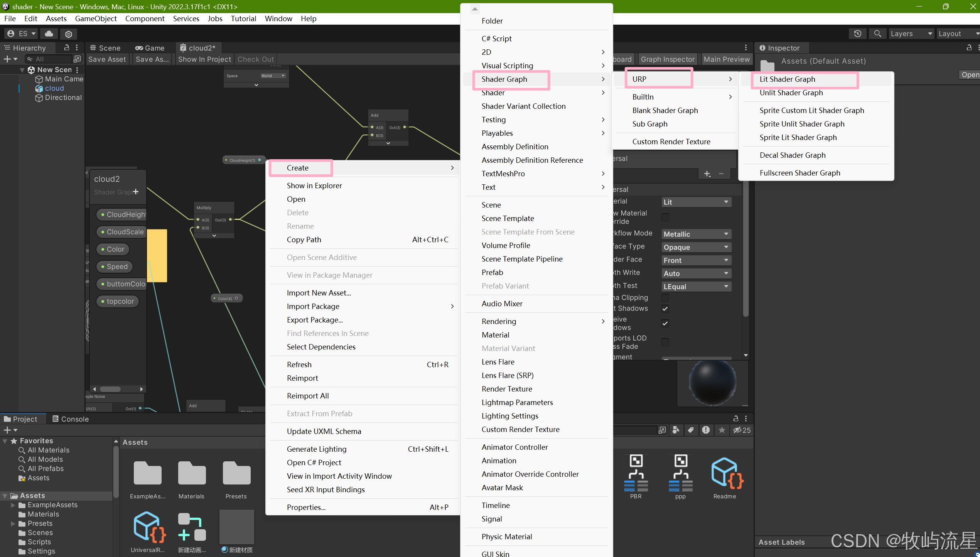Click the yellow color swatch in graph
This screenshot has width=980, height=557.
157,256
